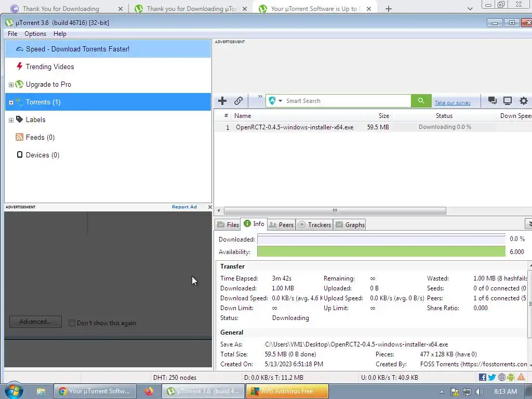The width and height of the screenshot is (532, 399).
Task: Open the Options menu
Action: [35, 34]
